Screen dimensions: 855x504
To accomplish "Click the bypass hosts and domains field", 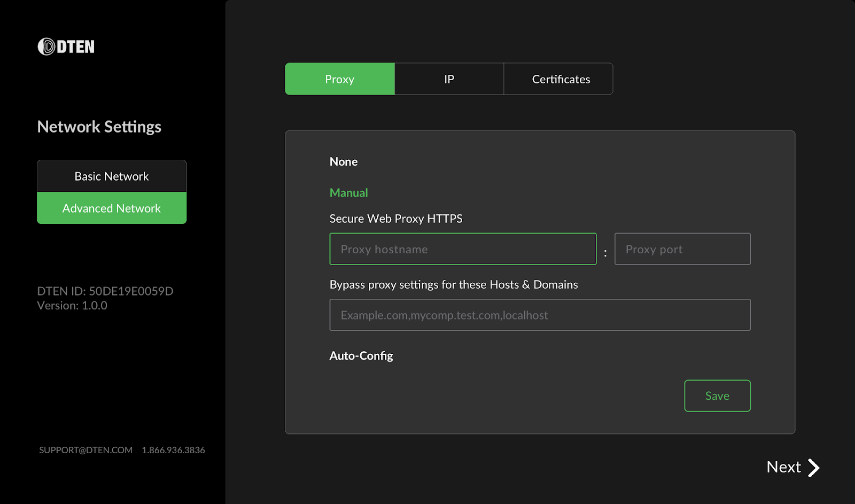I will click(x=540, y=315).
